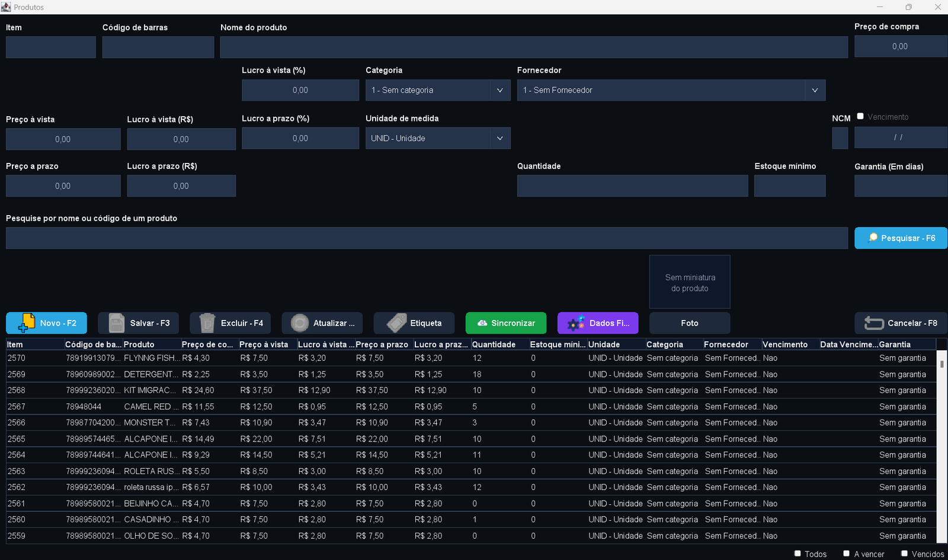948x560 pixels.
Task: Click the Quantidade input field
Action: coord(632,185)
